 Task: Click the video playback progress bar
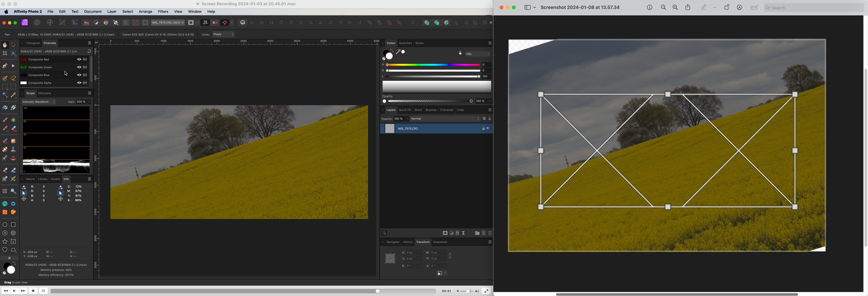tap(243, 291)
